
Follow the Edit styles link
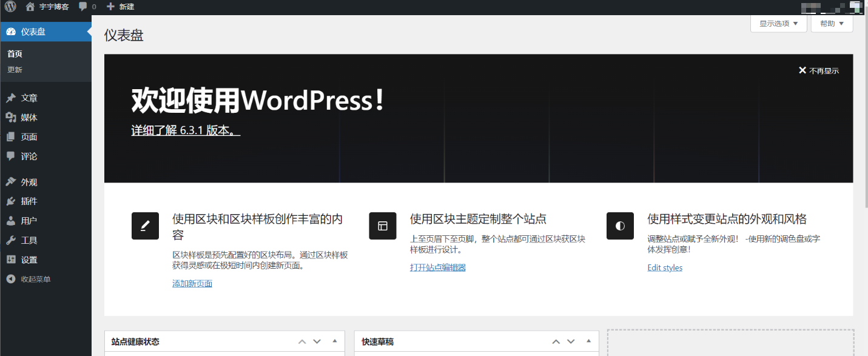665,267
